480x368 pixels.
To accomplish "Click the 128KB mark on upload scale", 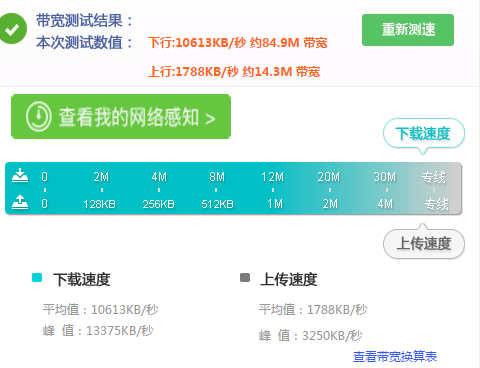I will (x=99, y=204).
